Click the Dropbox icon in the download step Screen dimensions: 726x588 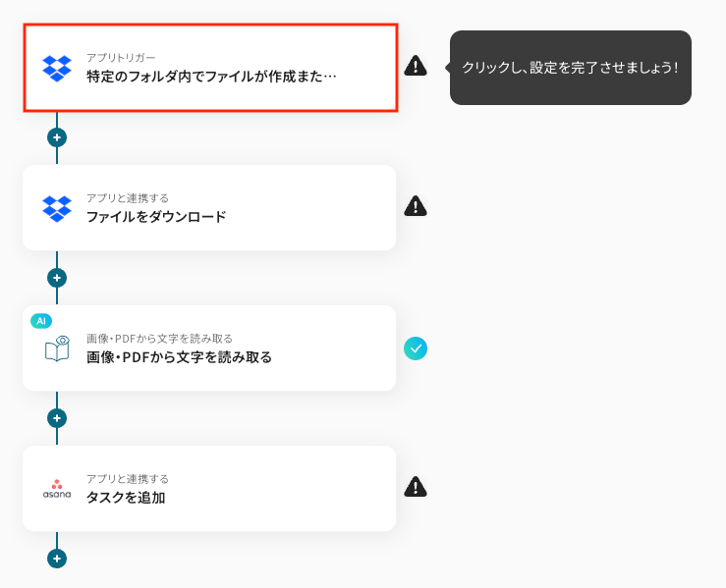coord(57,208)
